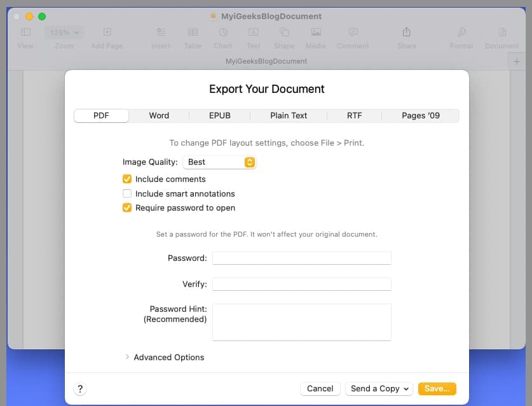Select the MyiGeeksBlogDocument document tab

(x=266, y=61)
